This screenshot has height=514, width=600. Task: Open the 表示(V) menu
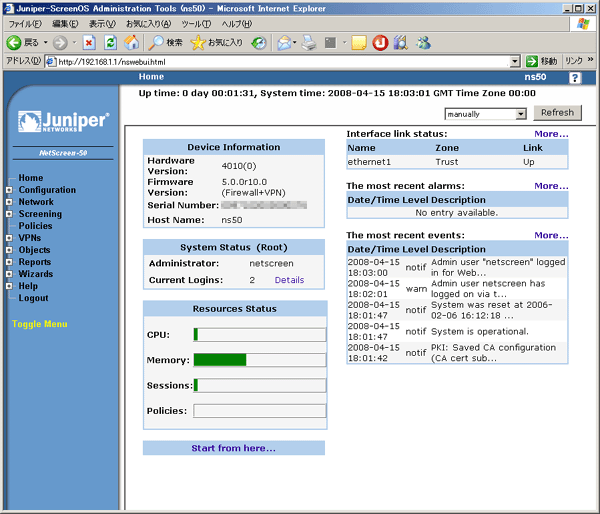point(102,24)
